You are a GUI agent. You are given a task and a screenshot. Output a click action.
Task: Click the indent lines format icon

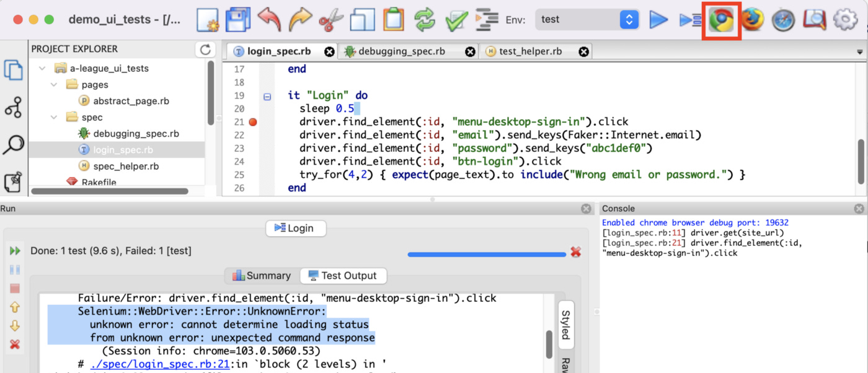pos(487,20)
